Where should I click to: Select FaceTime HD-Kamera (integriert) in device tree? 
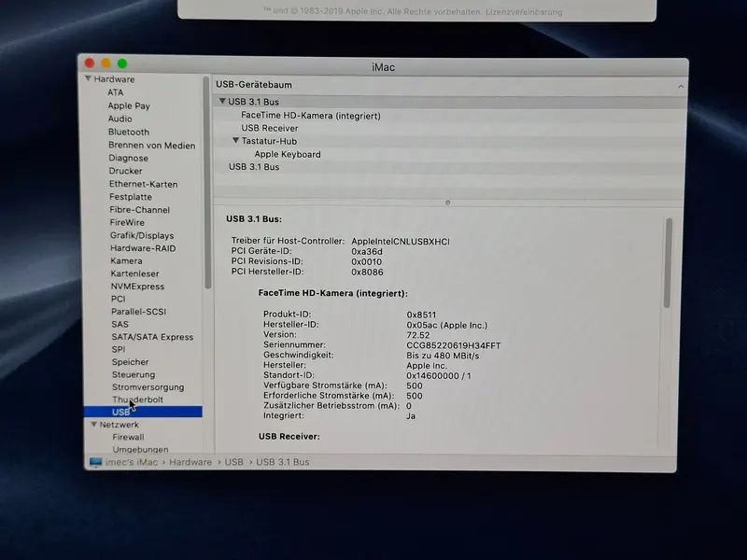(x=311, y=116)
